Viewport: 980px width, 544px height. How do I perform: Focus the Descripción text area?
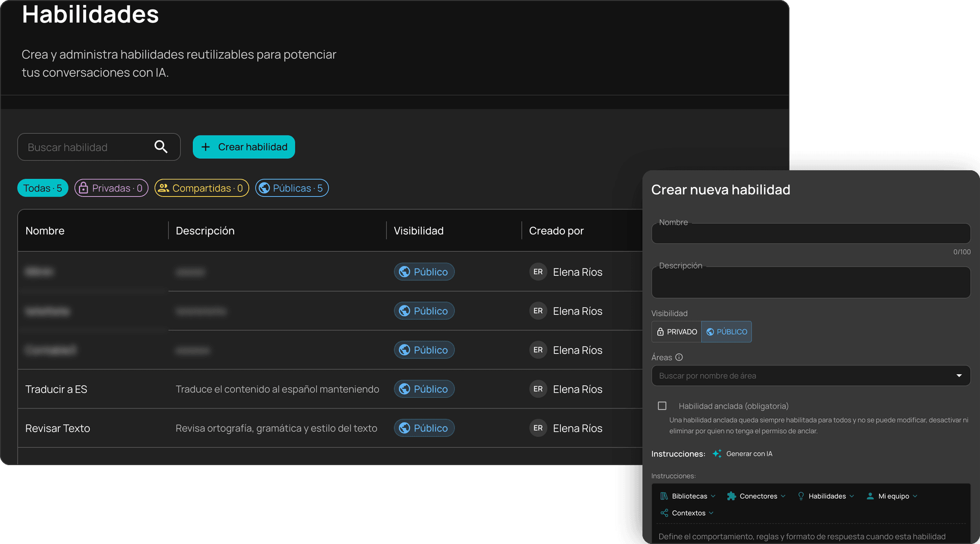[811, 282]
